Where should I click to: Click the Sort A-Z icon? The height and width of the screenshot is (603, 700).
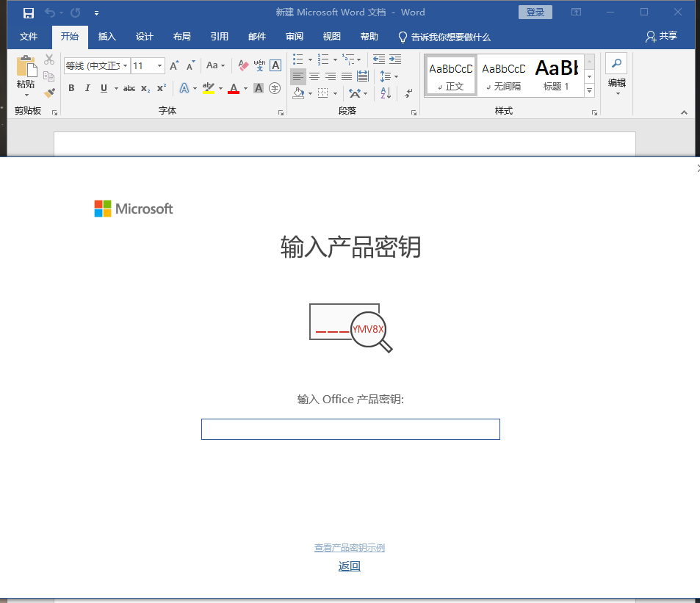386,93
